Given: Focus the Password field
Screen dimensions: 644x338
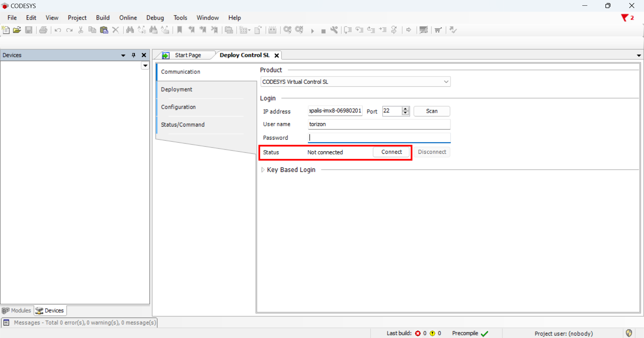Looking at the screenshot, I should click(x=379, y=138).
